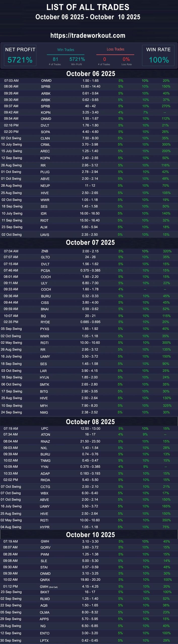Select the RIOT ticker symbol

tap(44, 220)
